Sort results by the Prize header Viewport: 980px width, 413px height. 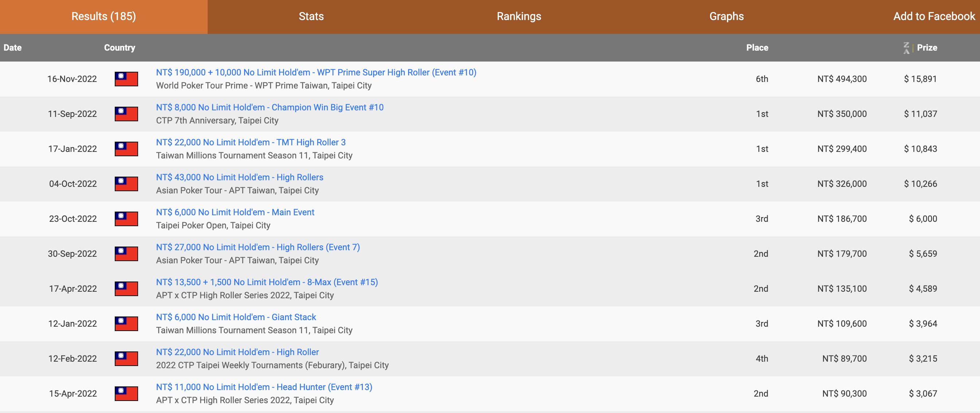[x=927, y=48]
